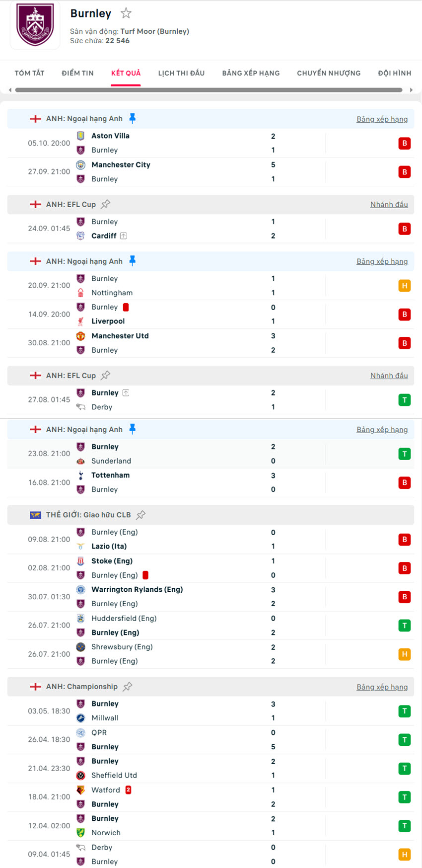Click the horizontal tab scrollbar track
The height and width of the screenshot is (868, 422).
(209, 90)
